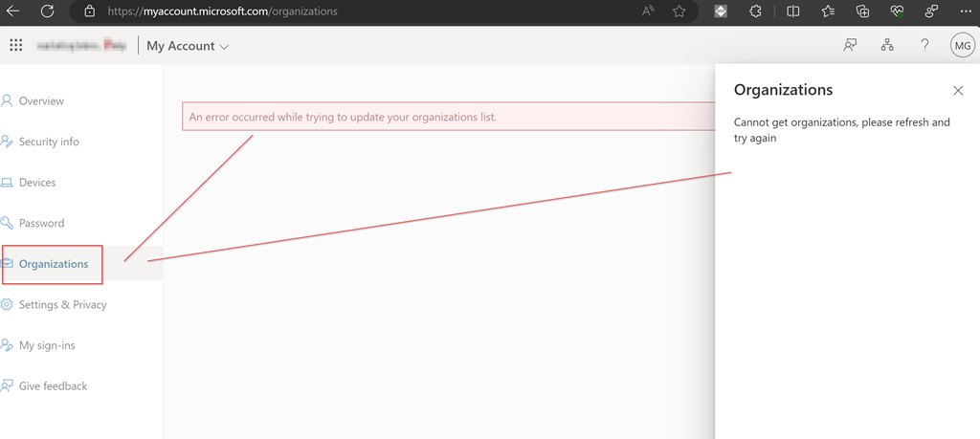Click the Settings & Privacy gear icon
980x439 pixels.
[7, 305]
